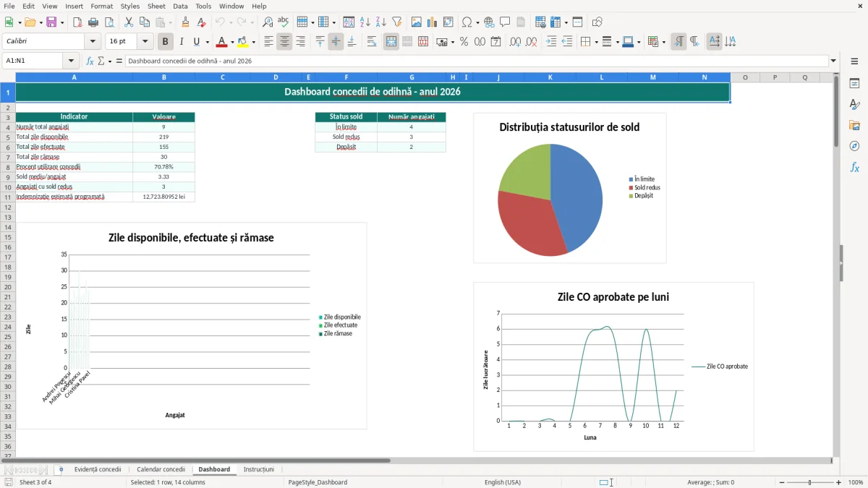Toggle Bold formatting

click(x=166, y=42)
